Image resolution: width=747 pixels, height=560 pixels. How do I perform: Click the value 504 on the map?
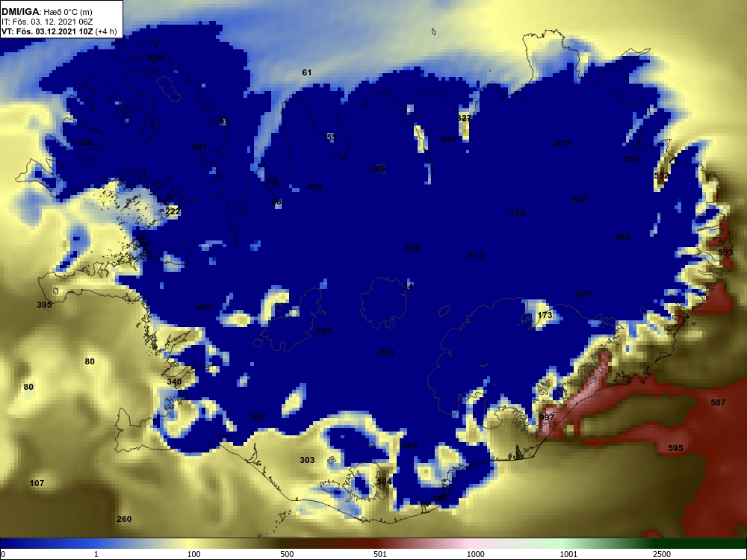click(384, 482)
